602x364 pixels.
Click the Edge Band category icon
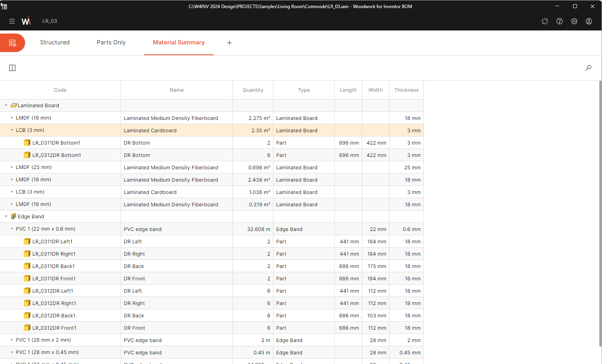click(x=14, y=216)
